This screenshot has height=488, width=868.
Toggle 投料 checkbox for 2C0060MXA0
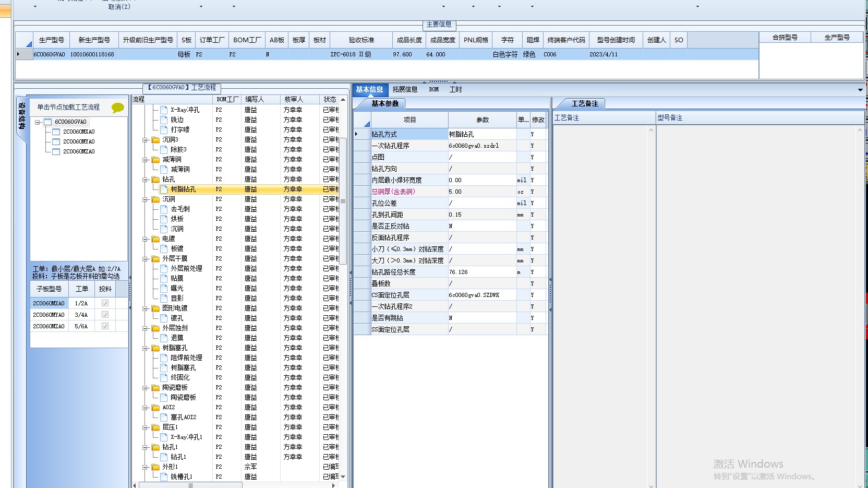[105, 303]
